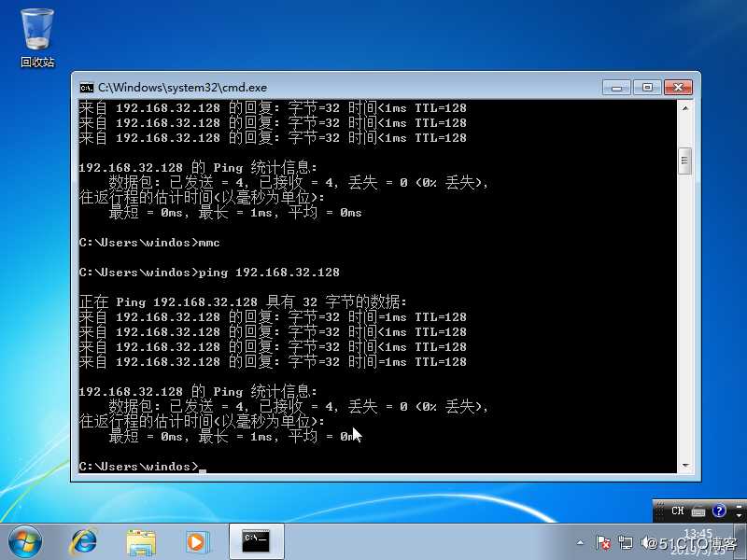
Task: Open the volume speaker tray icon
Action: click(646, 542)
